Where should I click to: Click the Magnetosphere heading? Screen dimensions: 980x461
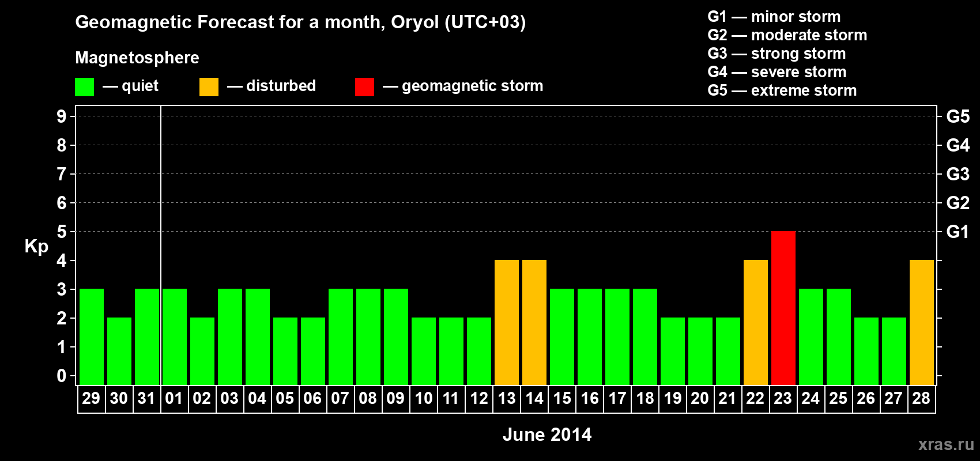point(137,58)
